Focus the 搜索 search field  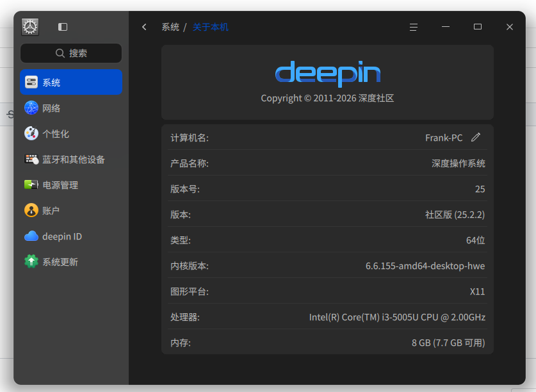click(x=71, y=53)
